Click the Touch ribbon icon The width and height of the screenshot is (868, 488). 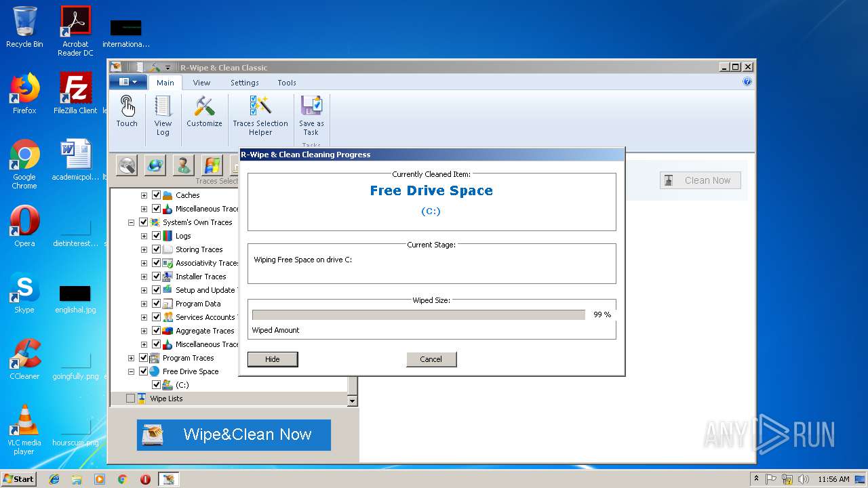(127, 112)
